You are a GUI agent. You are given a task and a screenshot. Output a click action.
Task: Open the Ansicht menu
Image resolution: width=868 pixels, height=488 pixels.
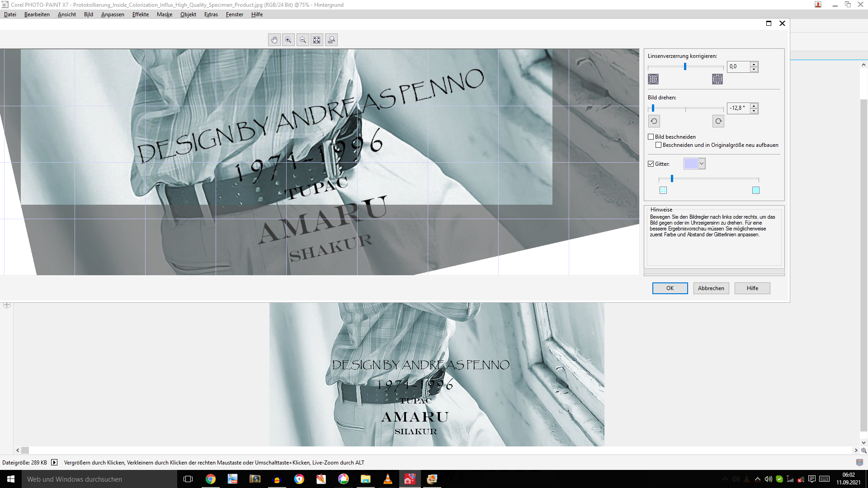67,14
